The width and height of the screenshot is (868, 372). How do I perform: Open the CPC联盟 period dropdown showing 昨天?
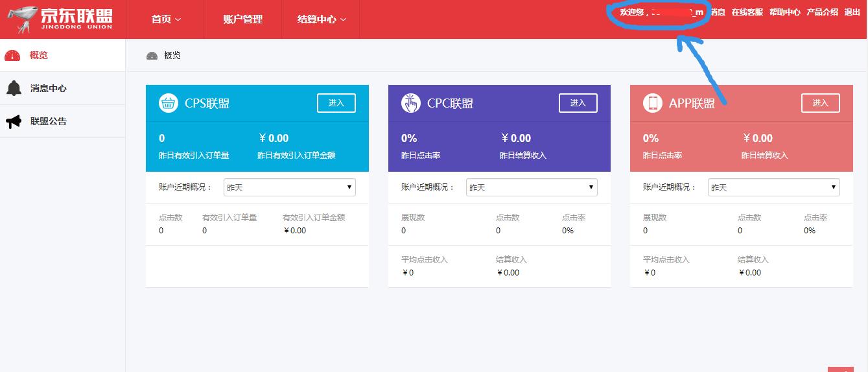pos(532,187)
